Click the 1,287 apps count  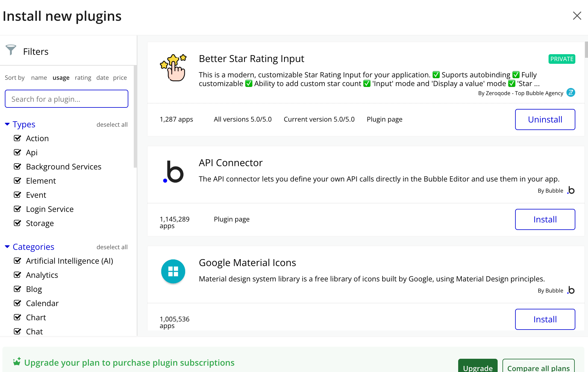coord(176,119)
